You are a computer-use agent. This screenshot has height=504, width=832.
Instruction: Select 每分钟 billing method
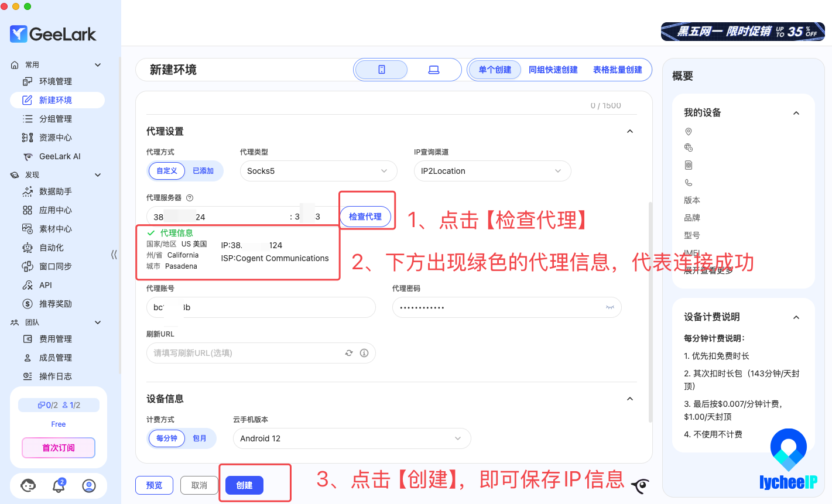(167, 438)
